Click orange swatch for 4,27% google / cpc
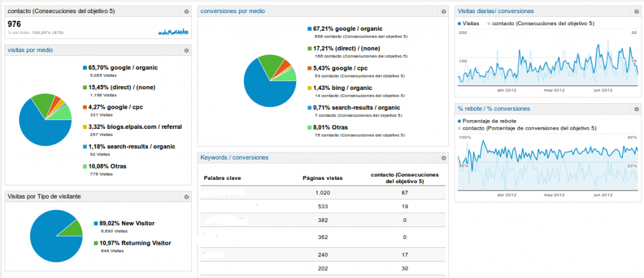 point(85,107)
